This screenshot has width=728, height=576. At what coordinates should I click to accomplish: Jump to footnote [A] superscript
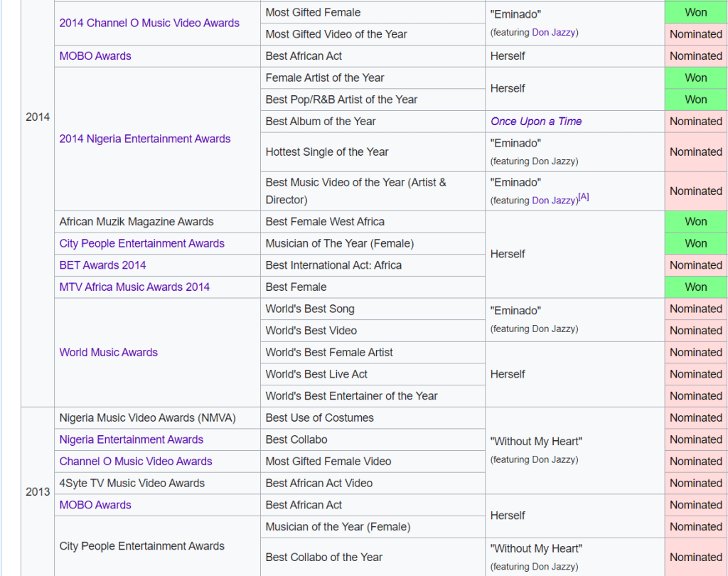coord(583,197)
